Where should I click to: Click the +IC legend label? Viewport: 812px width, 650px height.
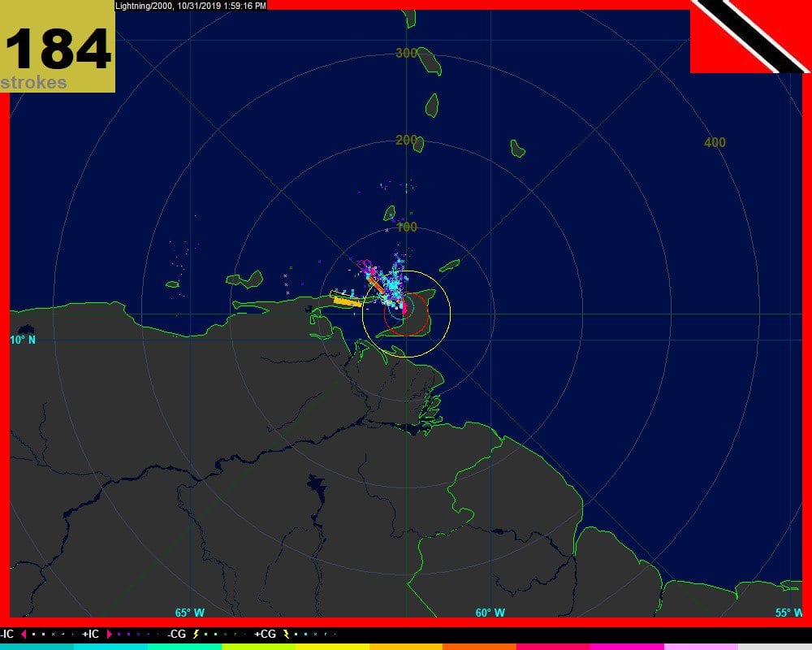pos(91,634)
